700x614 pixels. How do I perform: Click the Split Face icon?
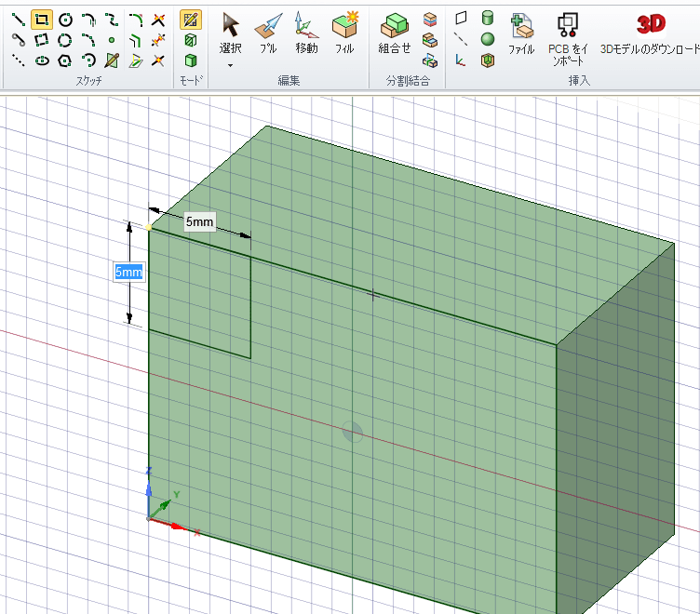(430, 40)
